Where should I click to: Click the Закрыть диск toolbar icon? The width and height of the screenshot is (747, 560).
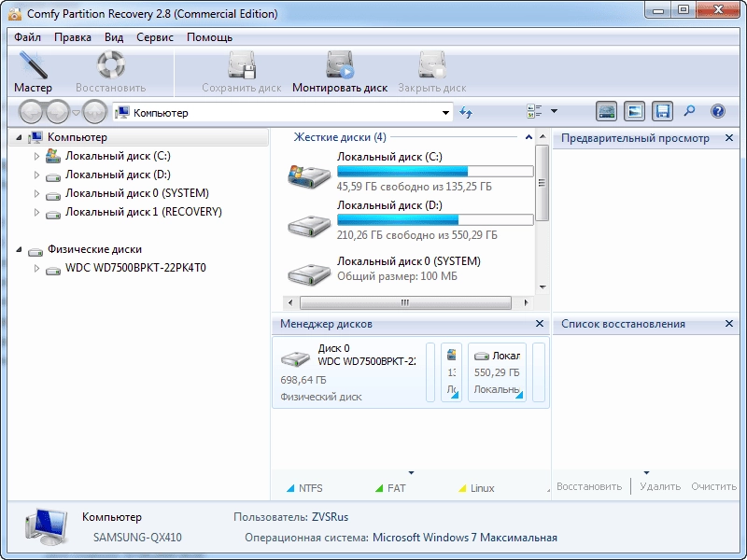pyautogui.click(x=431, y=65)
